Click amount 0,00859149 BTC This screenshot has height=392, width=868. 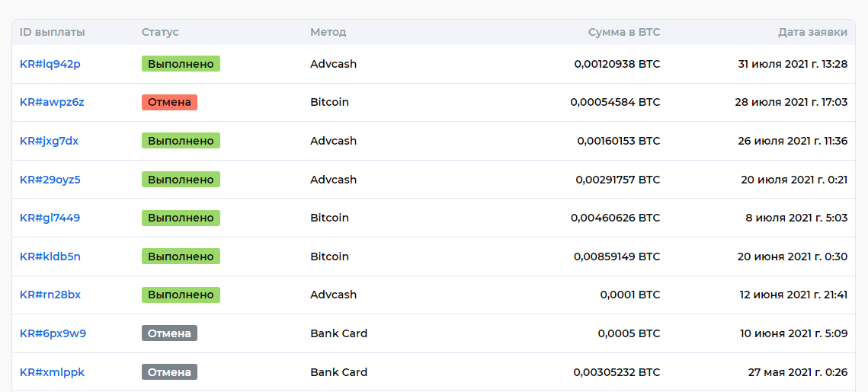617,257
